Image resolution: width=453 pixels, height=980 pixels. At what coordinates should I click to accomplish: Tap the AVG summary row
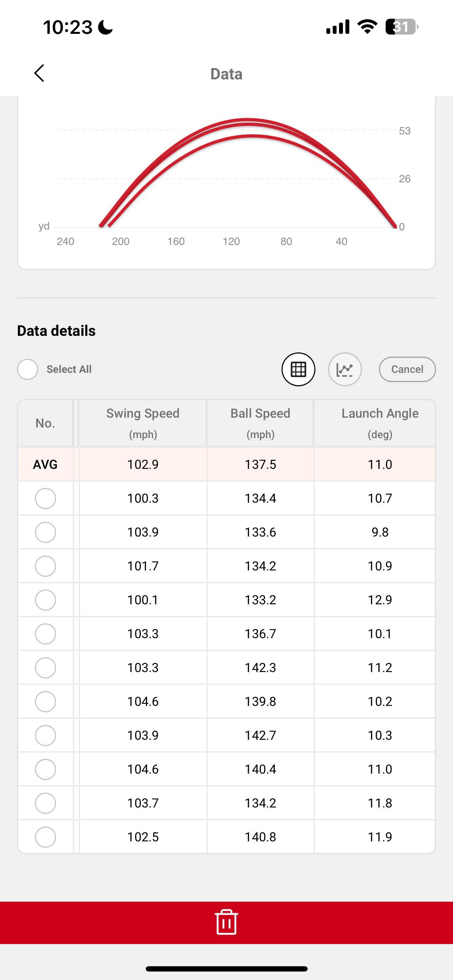pyautogui.click(x=226, y=464)
